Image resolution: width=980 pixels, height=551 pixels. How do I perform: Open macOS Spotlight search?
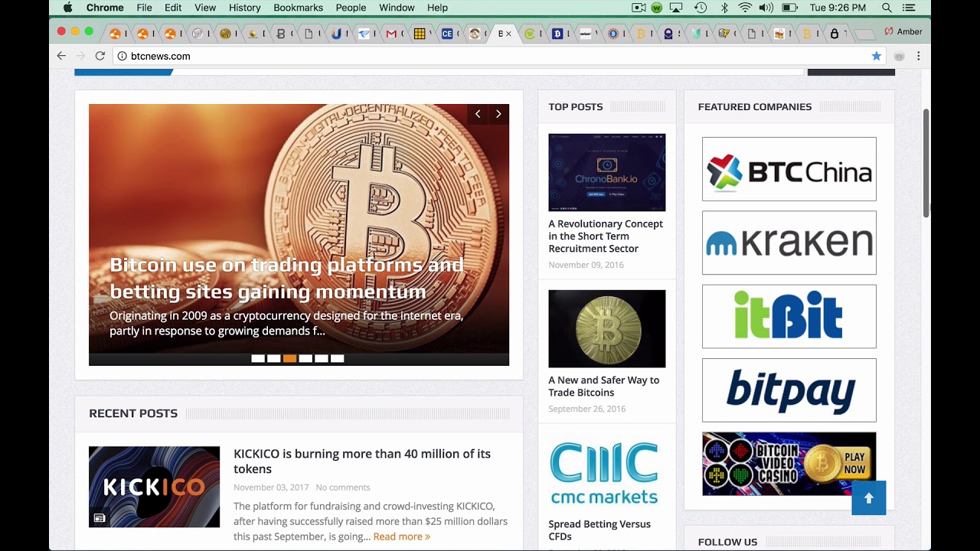click(x=887, y=8)
